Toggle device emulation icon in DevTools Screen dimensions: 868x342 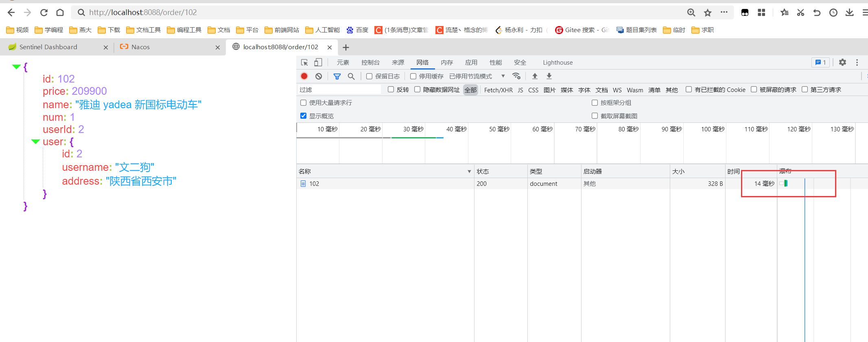click(x=318, y=62)
